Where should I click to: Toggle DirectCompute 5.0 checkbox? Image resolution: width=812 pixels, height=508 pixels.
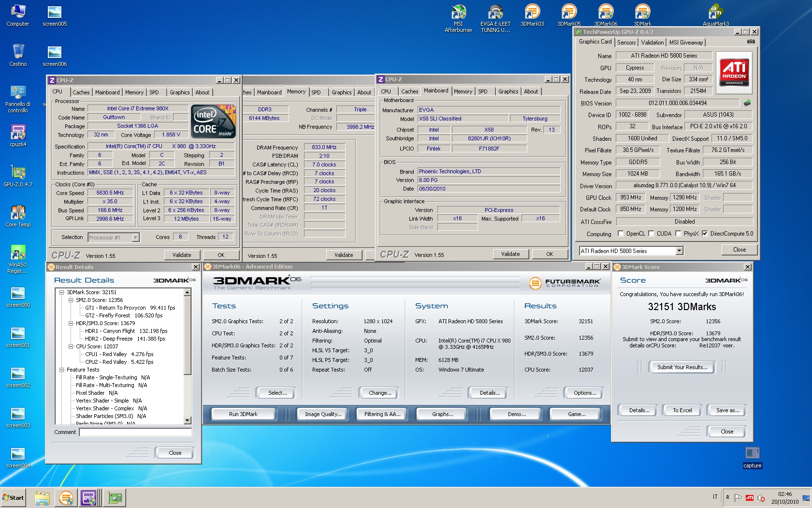pos(705,234)
